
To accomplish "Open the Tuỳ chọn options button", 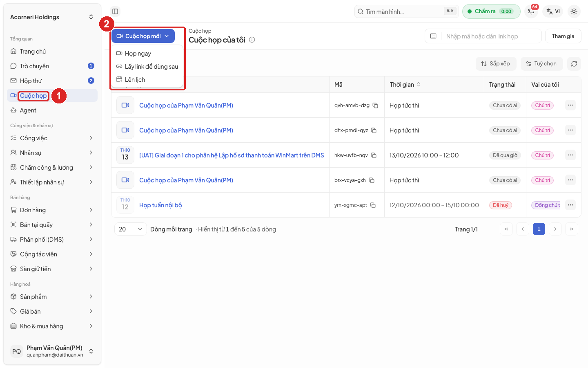I will pos(541,64).
